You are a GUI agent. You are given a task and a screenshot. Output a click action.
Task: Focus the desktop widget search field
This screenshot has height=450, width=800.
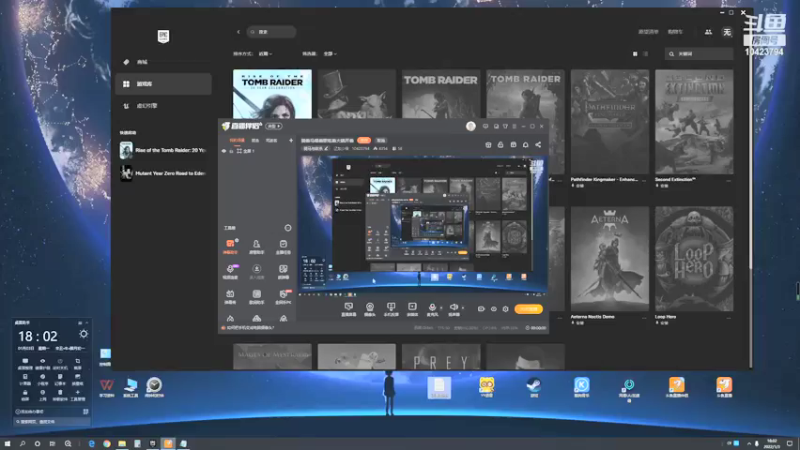(52, 422)
